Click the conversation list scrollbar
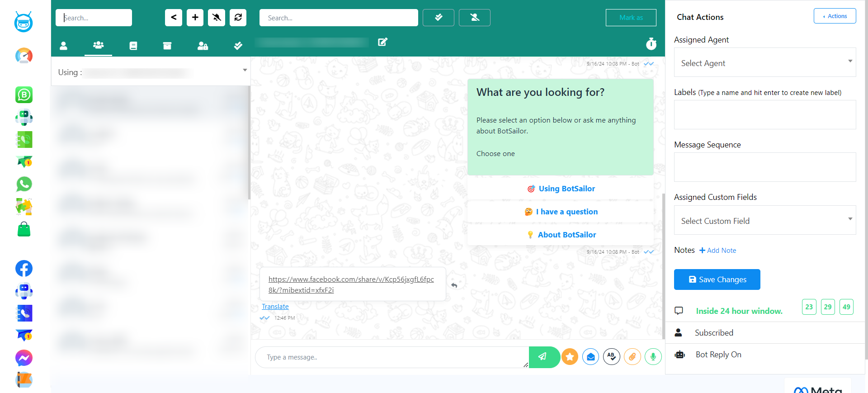Screen dimensions: 868x393 pyautogui.click(x=249, y=143)
